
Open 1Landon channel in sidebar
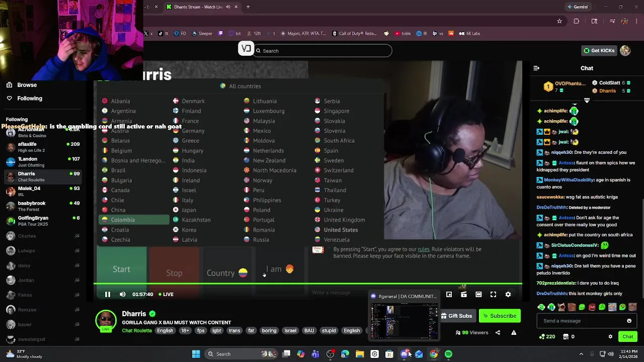coord(43,162)
